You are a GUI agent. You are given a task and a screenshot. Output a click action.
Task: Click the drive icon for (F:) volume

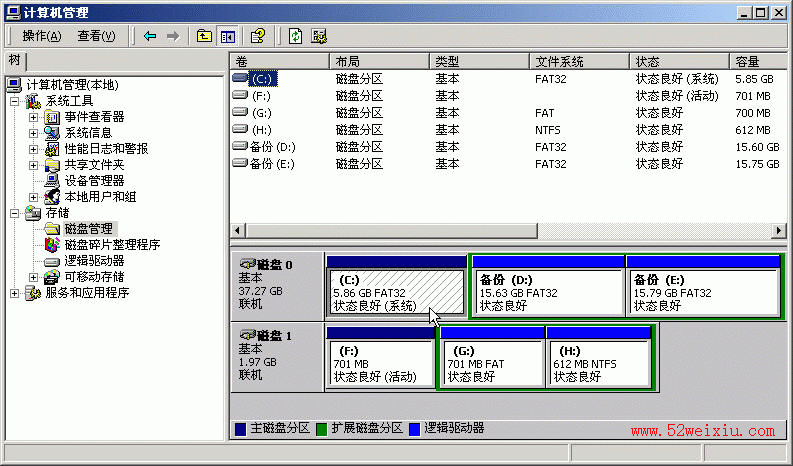(x=240, y=96)
